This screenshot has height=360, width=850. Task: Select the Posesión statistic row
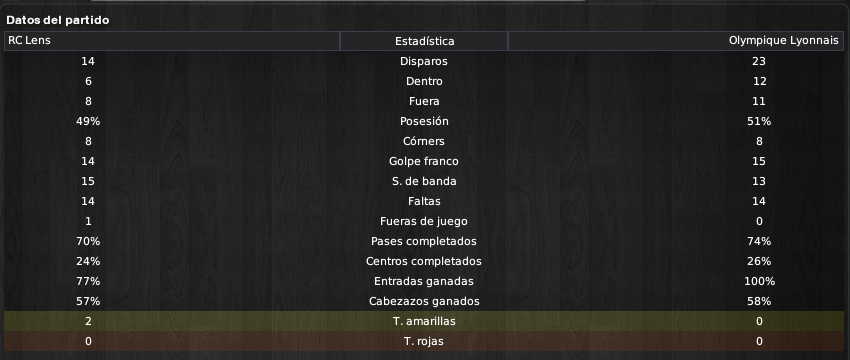point(424,121)
